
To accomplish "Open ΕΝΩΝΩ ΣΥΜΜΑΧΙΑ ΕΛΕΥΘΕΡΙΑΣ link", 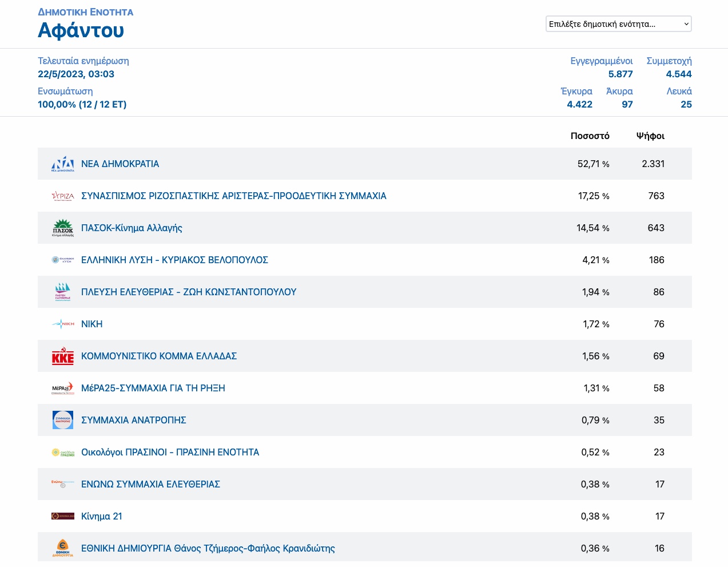I will [x=150, y=484].
